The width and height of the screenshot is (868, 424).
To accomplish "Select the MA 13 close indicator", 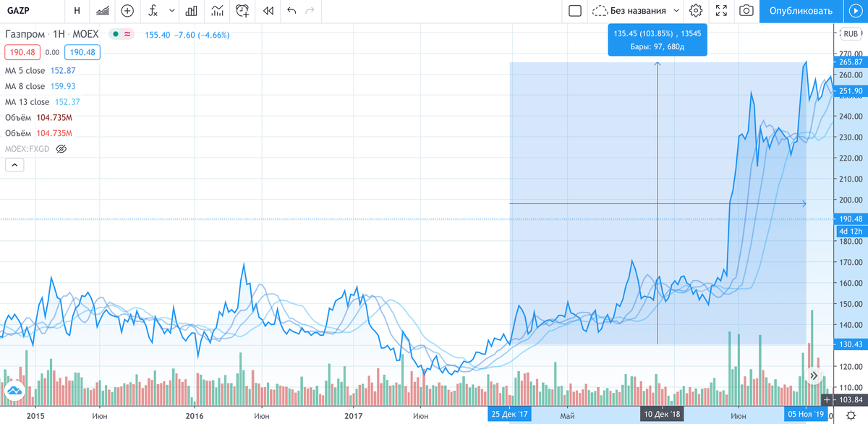I will pyautogui.click(x=42, y=102).
